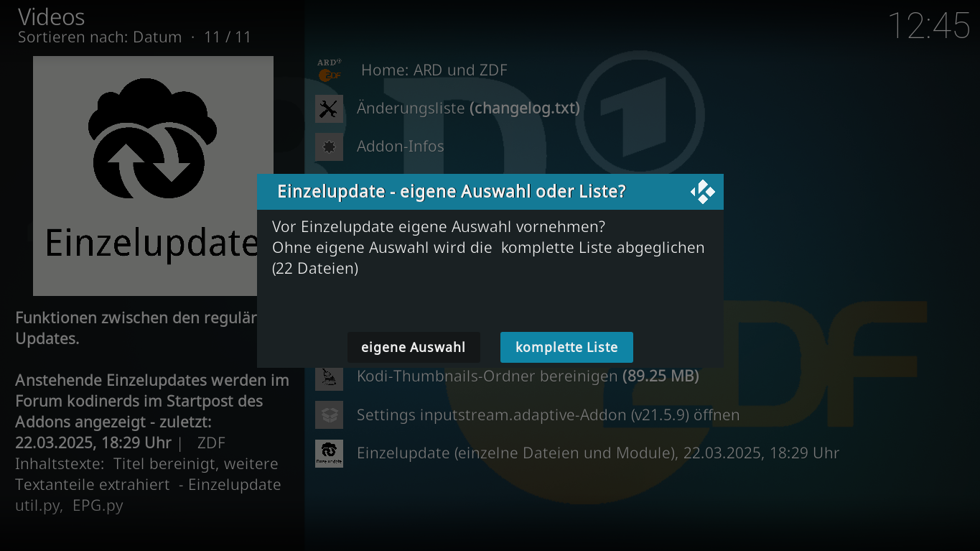
Task: Click the wrench tools icon beside Änderungsliste
Action: click(329, 109)
